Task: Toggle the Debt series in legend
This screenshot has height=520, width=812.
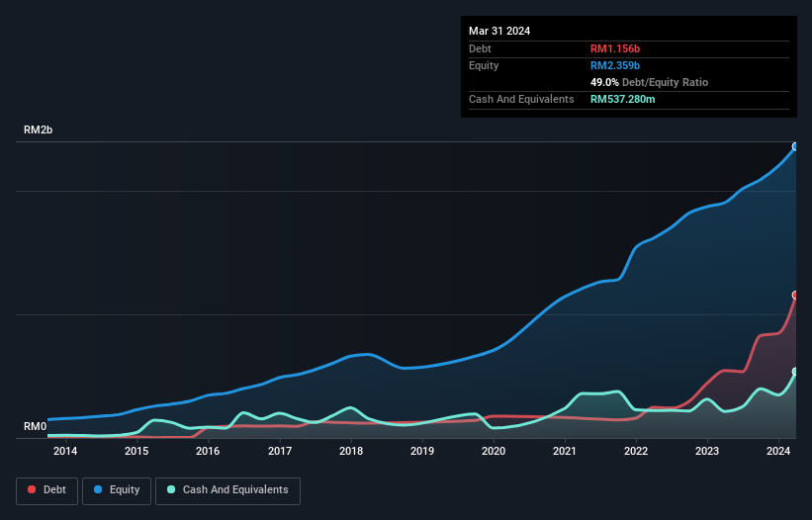Action: (45, 490)
